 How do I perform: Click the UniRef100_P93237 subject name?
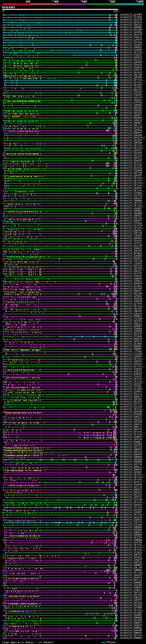coord(131,60)
